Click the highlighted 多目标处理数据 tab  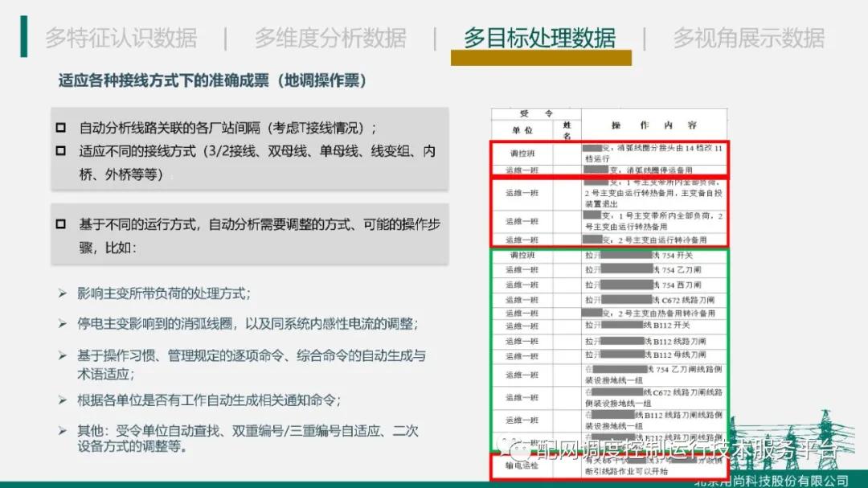tap(540, 38)
